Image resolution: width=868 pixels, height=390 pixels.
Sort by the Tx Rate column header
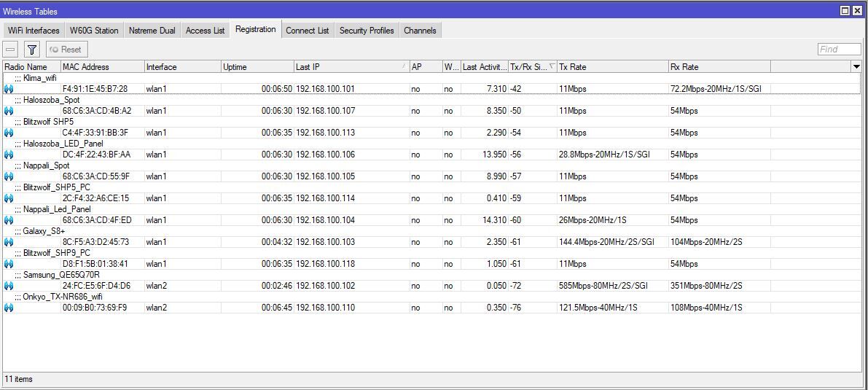pyautogui.click(x=613, y=67)
